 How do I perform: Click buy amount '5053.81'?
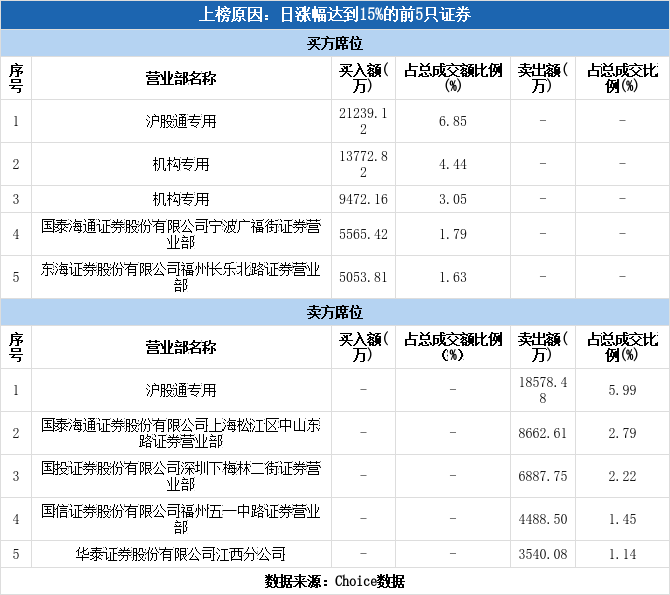click(x=363, y=277)
